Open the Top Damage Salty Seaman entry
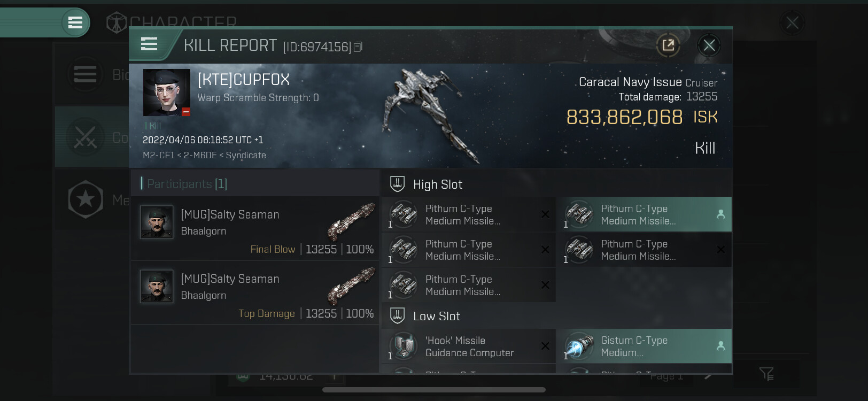Viewport: 868px width, 401px height. [255, 292]
